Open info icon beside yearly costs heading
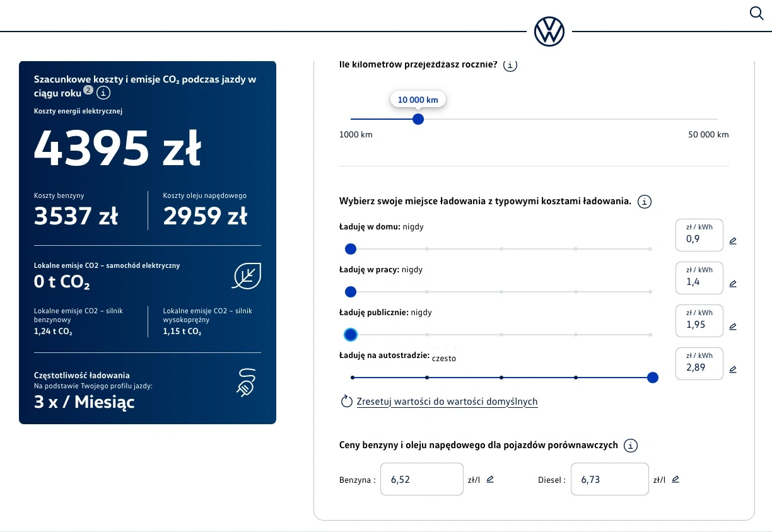This screenshot has width=772, height=532. point(104,93)
